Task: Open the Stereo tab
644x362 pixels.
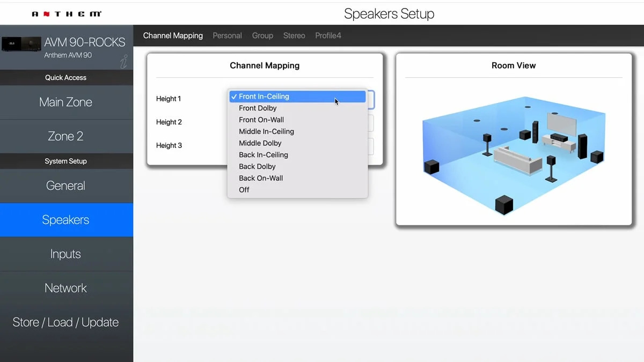Action: point(294,35)
